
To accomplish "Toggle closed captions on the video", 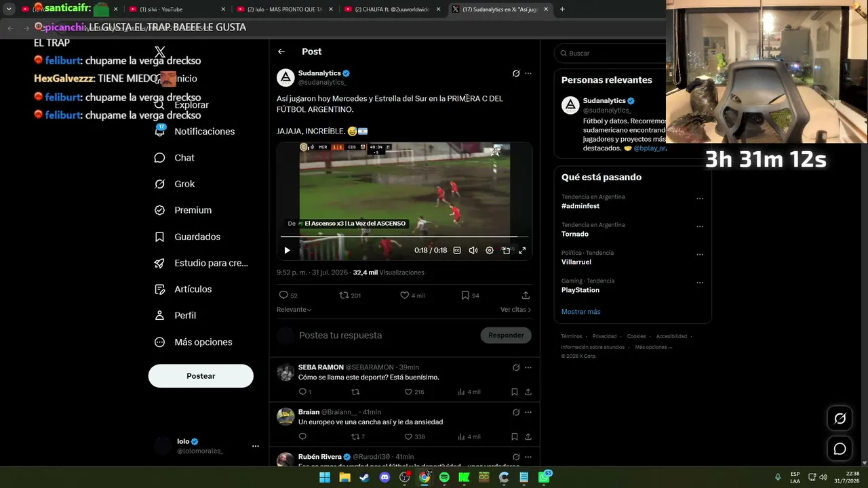I will pyautogui.click(x=457, y=250).
